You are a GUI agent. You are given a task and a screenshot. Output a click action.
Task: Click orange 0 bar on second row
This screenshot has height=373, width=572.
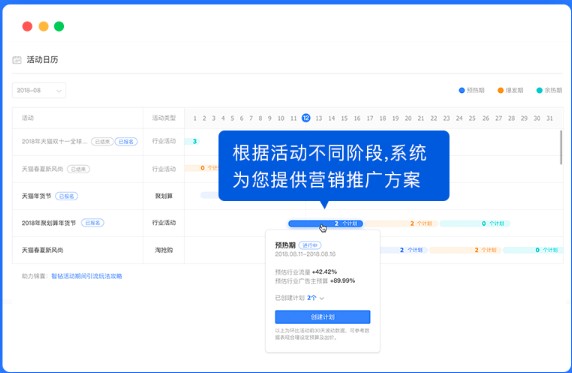pos(202,168)
